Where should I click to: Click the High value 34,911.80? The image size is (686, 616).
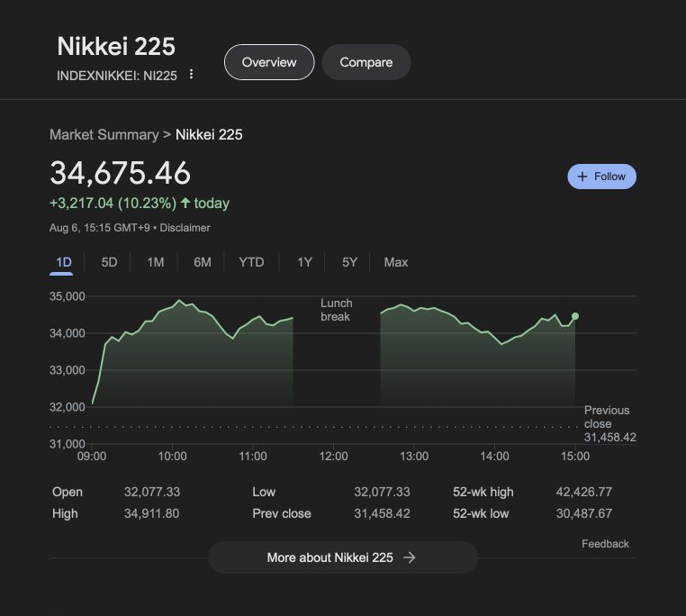point(151,513)
